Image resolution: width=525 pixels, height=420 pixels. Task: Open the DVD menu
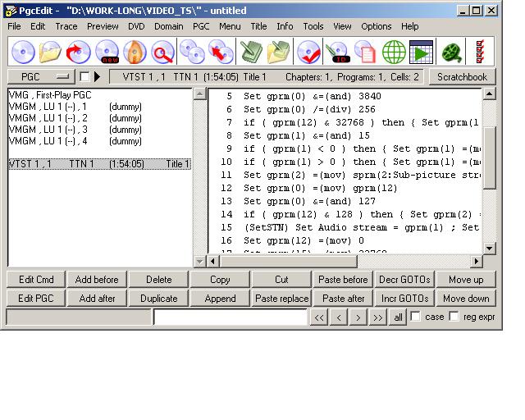point(136,26)
